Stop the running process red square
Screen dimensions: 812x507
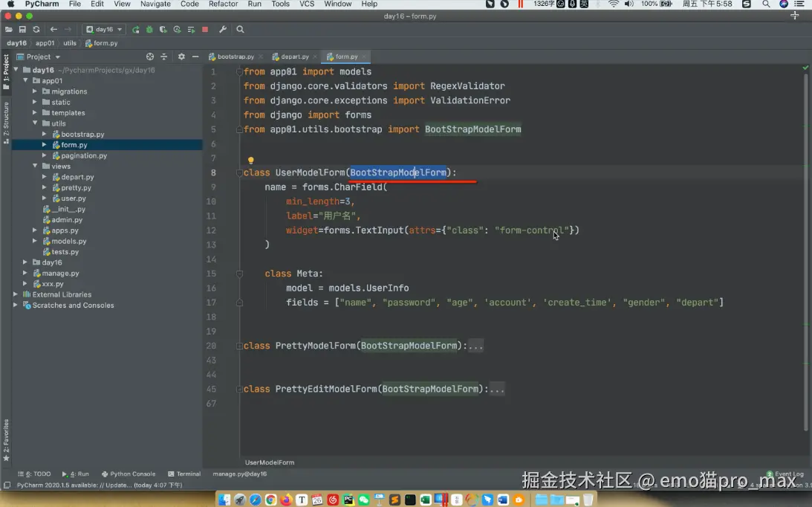(205, 30)
